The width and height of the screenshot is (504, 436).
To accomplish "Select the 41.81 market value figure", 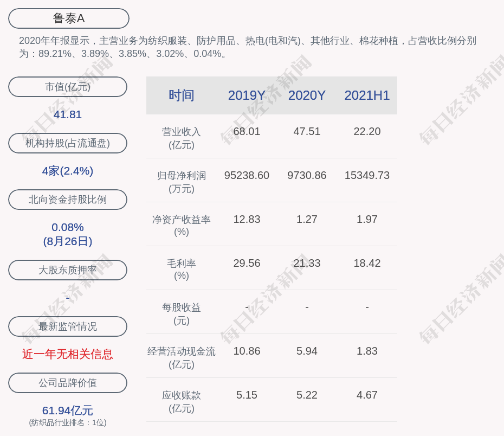I will pos(68,114).
